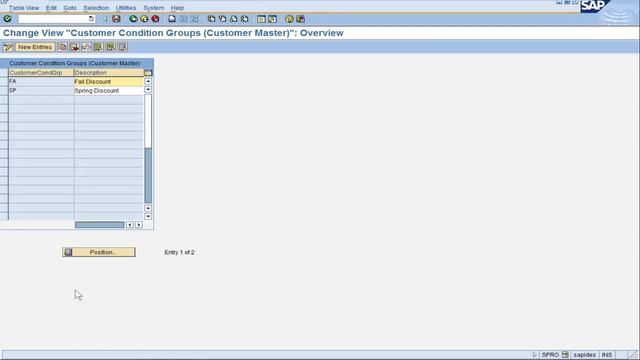Screen dimensions: 640x360
Task: Expand the status bar triangle arrow
Action: click(534, 355)
